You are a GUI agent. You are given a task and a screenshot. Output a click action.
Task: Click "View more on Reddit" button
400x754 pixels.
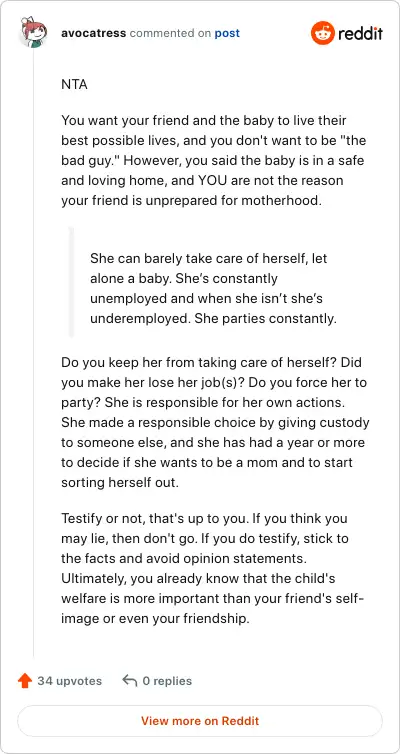pos(200,721)
